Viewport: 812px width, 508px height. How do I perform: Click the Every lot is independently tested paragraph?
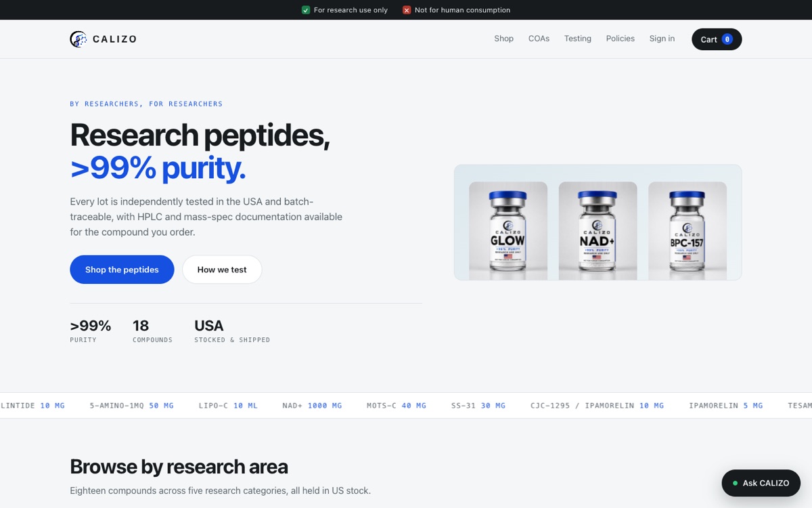coord(206,217)
